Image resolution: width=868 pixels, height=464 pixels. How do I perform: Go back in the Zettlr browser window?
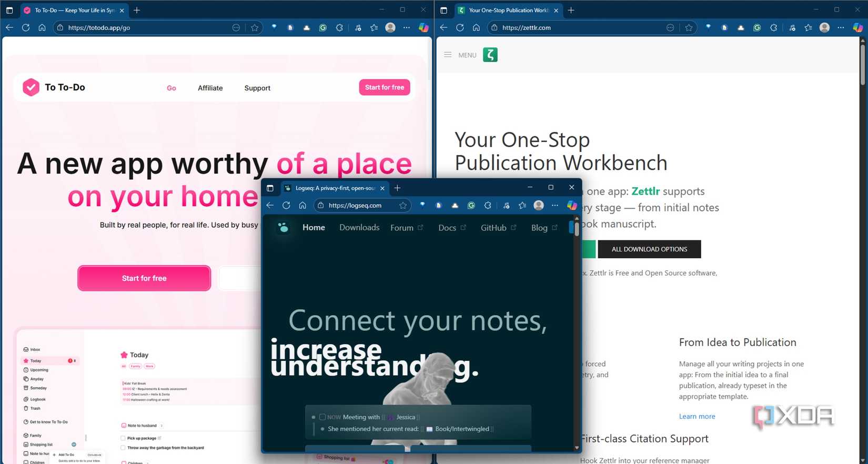[443, 27]
